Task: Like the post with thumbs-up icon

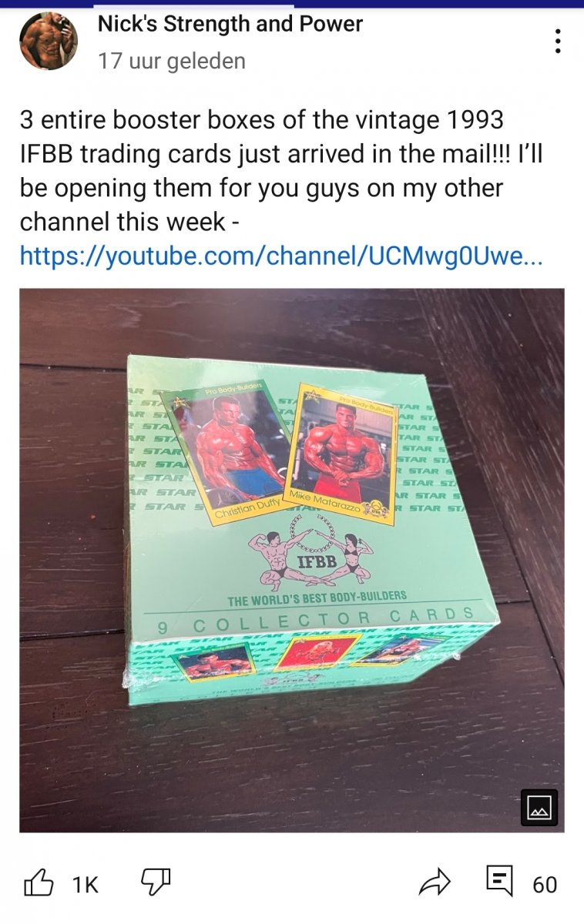Action: coord(39,883)
